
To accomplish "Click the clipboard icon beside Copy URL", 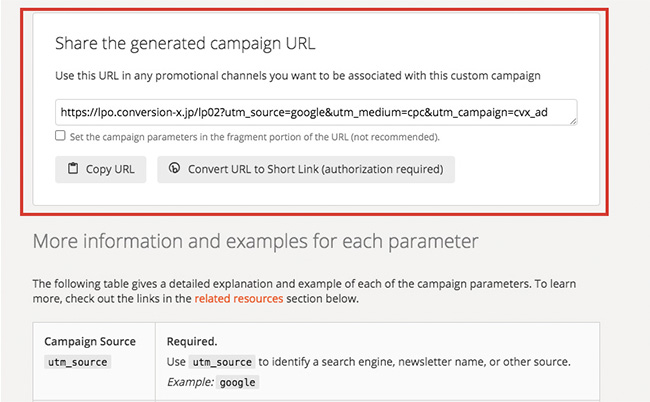I will tap(73, 169).
